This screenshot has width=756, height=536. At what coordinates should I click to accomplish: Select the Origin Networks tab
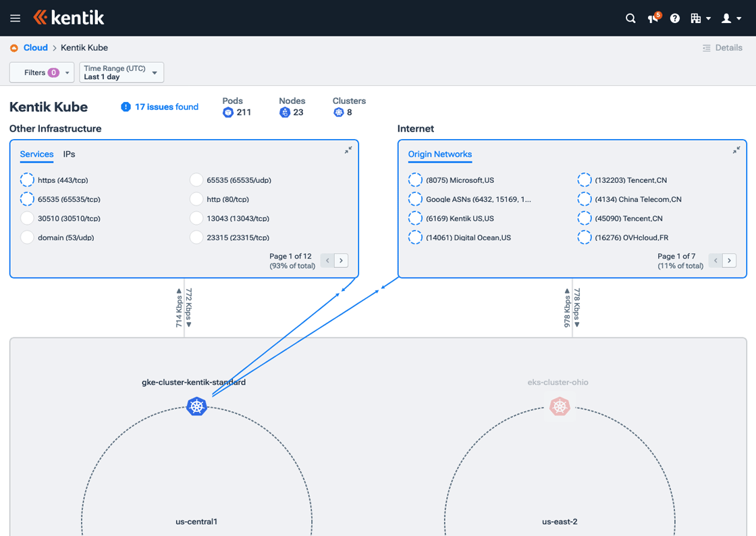click(439, 154)
